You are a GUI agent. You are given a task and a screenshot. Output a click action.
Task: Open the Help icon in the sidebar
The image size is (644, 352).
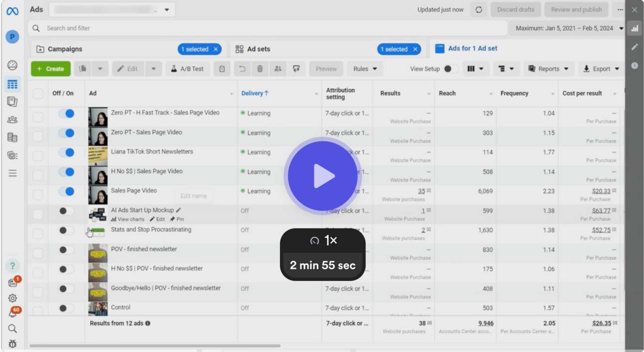[x=11, y=266]
